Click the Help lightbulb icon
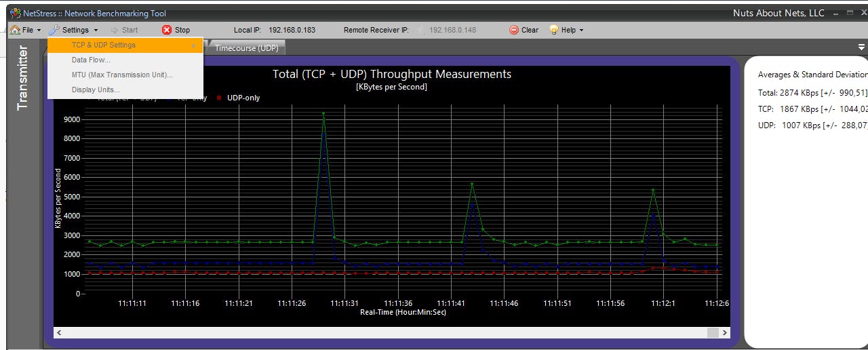This screenshot has width=868, height=350. 553,30
